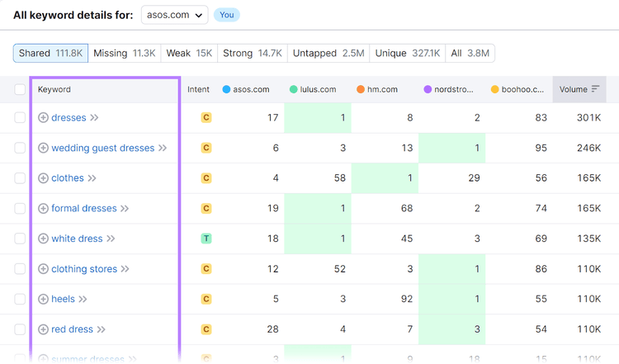Click C intent badge in red dress row
The width and height of the screenshot is (619, 364).
point(206,329)
